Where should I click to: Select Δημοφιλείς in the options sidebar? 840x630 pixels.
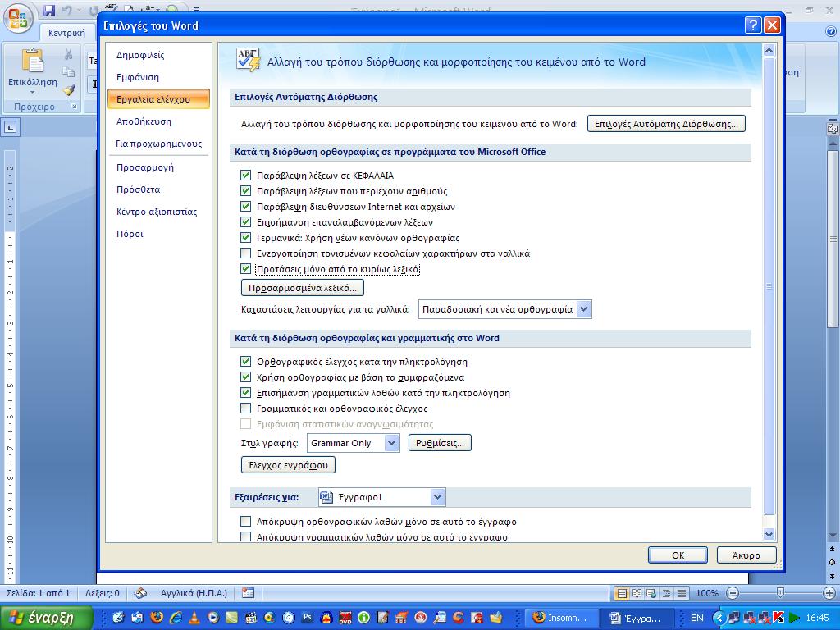[x=140, y=55]
